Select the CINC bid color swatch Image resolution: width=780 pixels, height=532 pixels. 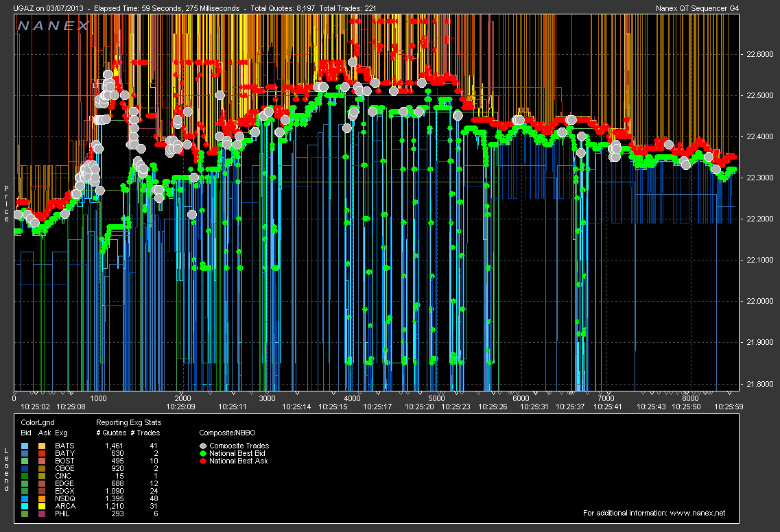[25, 476]
